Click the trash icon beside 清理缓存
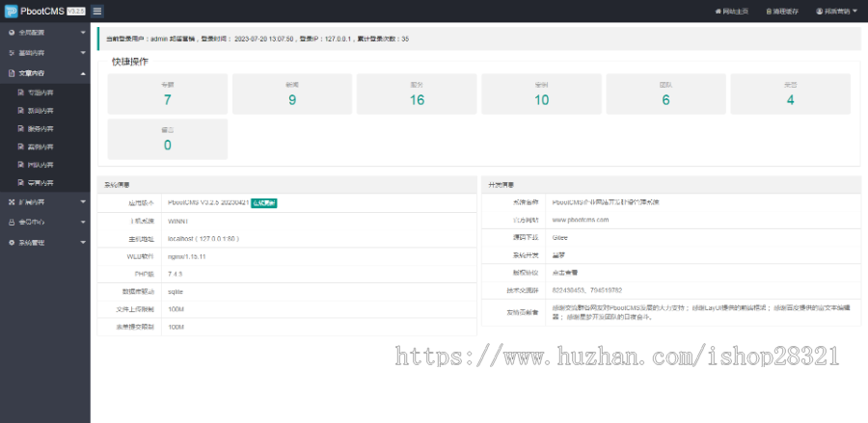Viewport: 868px width, 423px height. pos(769,11)
